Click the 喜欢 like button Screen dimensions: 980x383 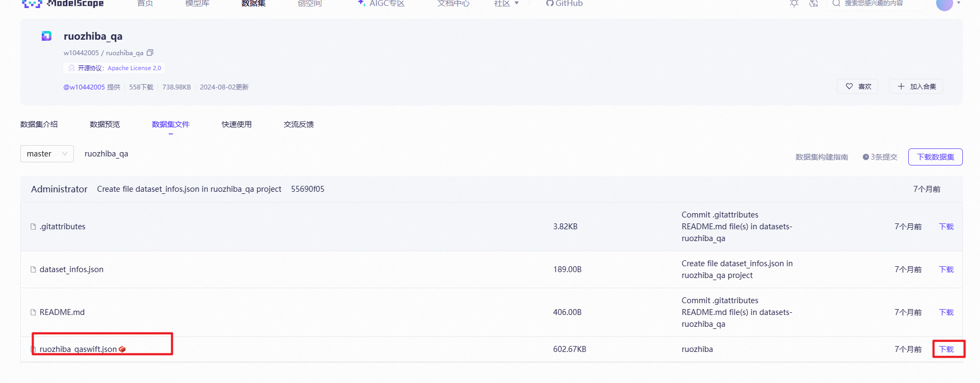coord(858,86)
